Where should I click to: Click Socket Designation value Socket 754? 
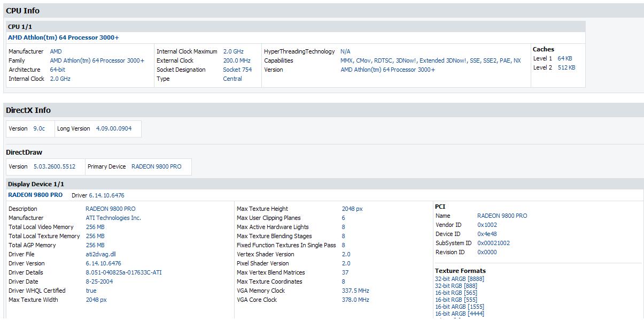tap(237, 70)
